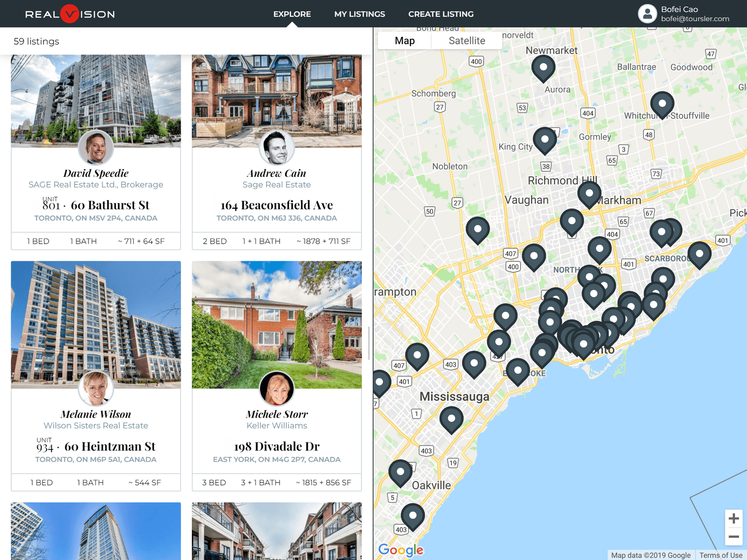This screenshot has width=747, height=560.
Task: Open the user profile avatar icon
Action: 647,14
